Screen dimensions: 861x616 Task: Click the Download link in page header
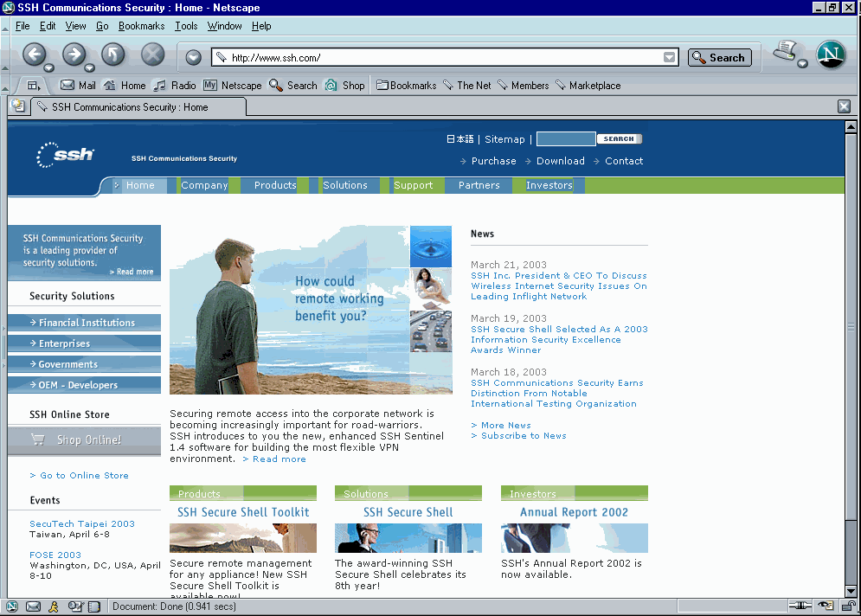[x=560, y=161]
